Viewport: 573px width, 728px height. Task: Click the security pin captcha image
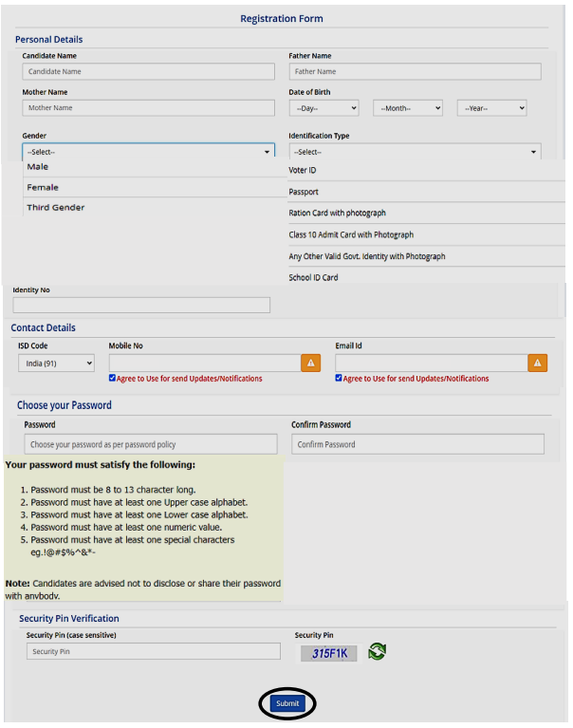(328, 653)
